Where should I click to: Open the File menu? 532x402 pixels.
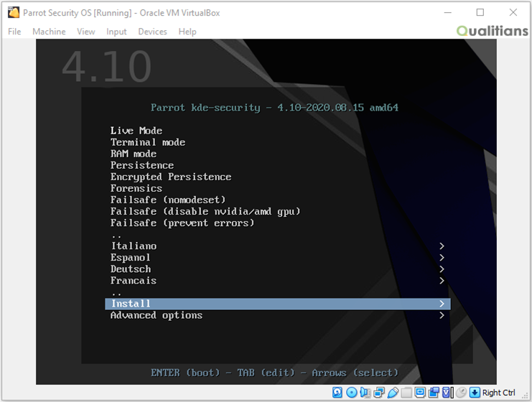(x=14, y=32)
